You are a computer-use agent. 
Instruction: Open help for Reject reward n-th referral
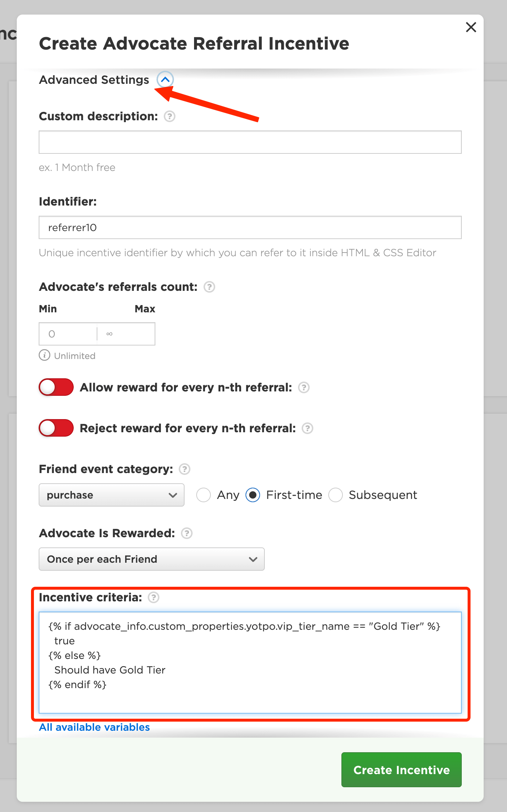tap(307, 428)
